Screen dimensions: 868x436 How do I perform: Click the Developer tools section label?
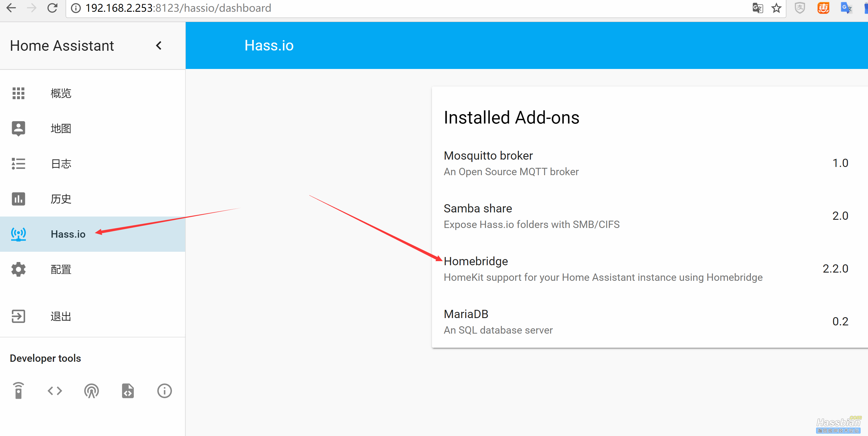pos(45,358)
